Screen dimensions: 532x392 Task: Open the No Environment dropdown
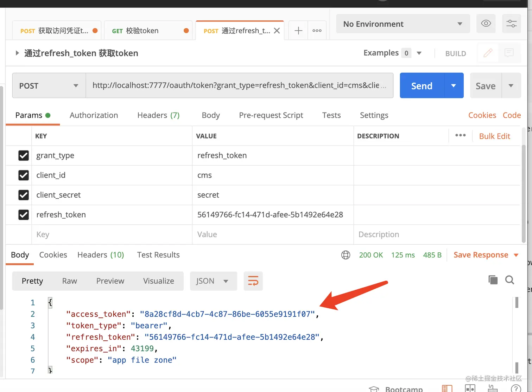[x=403, y=24]
